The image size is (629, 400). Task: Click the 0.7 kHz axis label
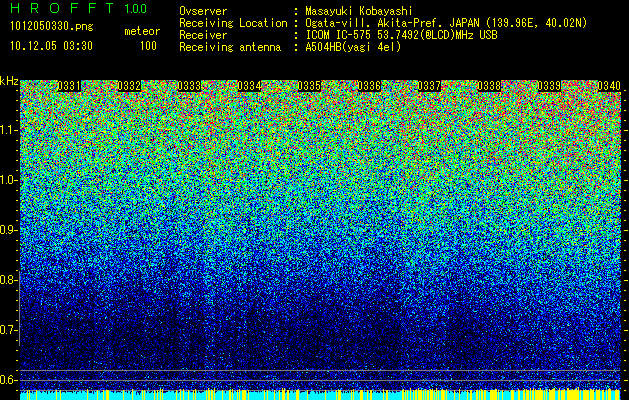[x=8, y=330]
